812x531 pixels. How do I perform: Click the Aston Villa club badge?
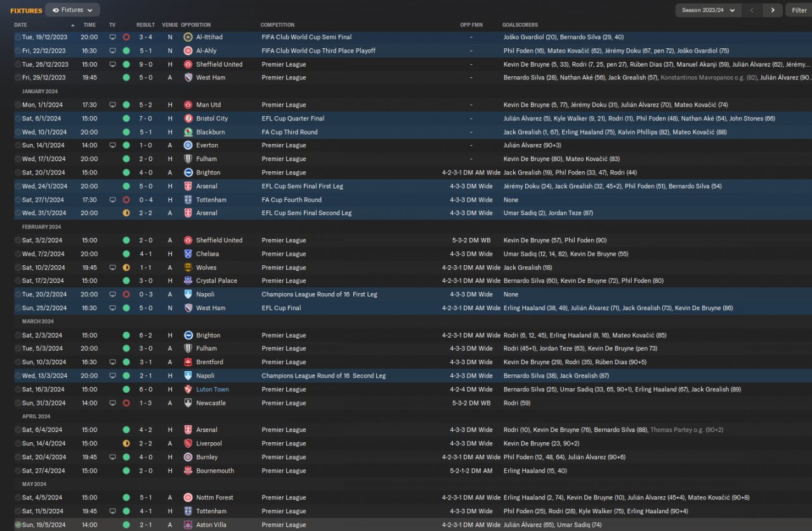[188, 525]
